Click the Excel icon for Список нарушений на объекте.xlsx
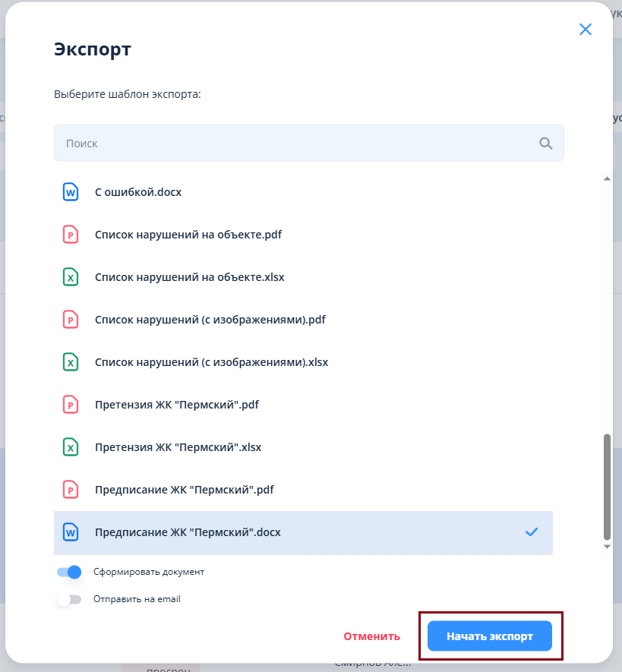The image size is (622, 672). [x=71, y=277]
